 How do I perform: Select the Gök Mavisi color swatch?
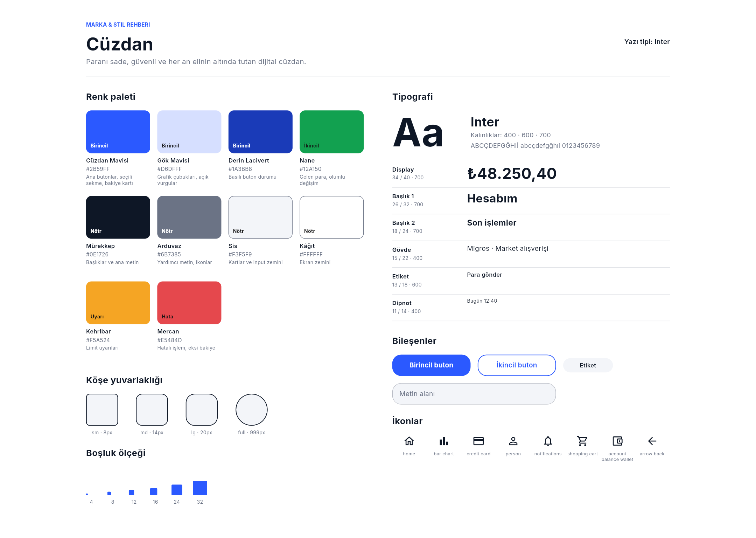pyautogui.click(x=189, y=132)
